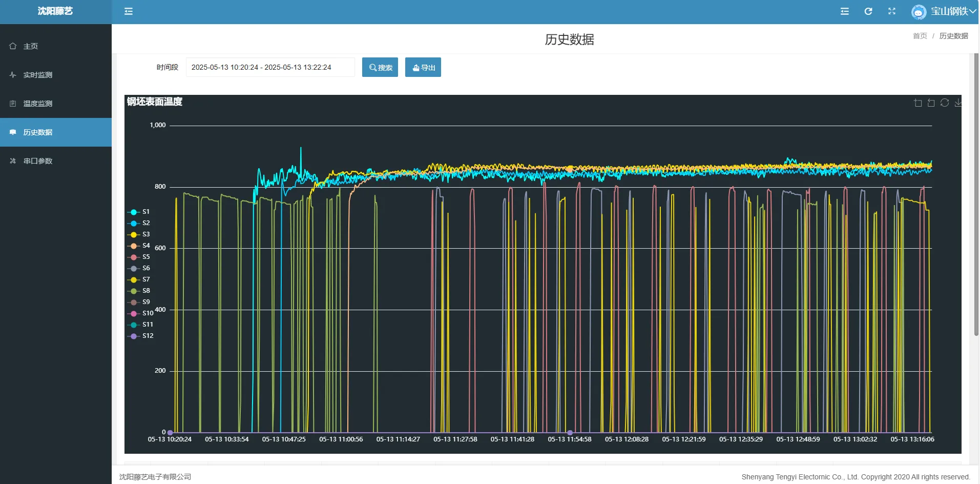Viewport: 980px width, 484px height.
Task: Restore the chart using the refresh icon
Action: [944, 103]
